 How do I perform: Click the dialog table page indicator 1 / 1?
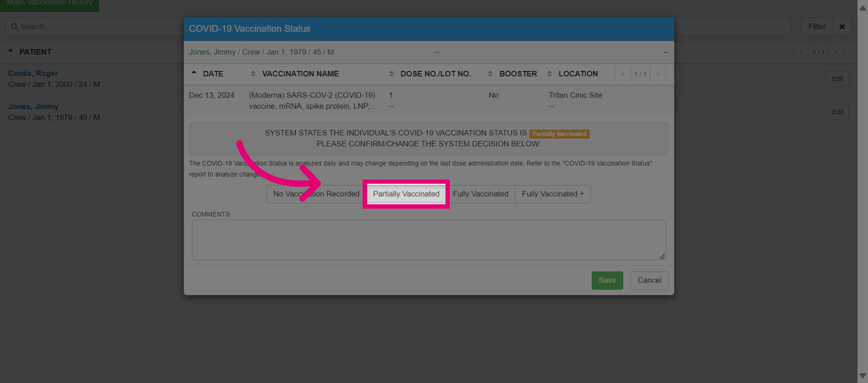pos(640,74)
